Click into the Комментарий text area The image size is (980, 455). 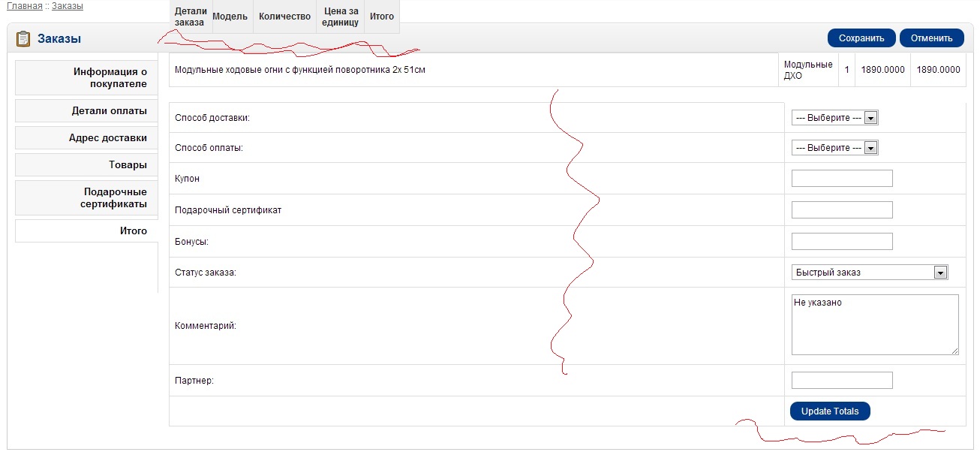875,324
